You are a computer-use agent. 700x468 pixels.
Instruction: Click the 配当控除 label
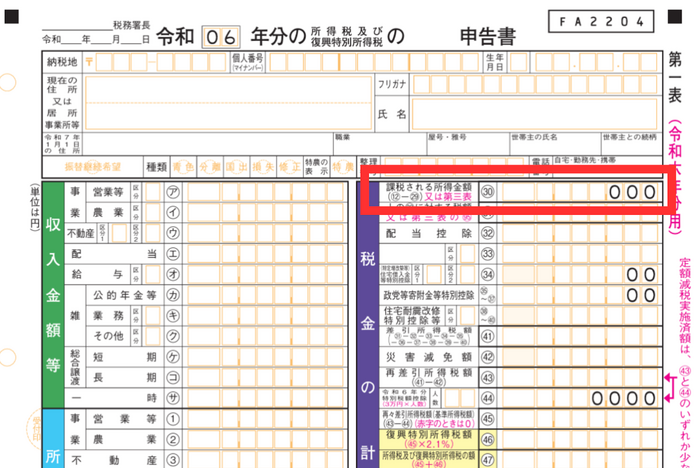(x=429, y=233)
